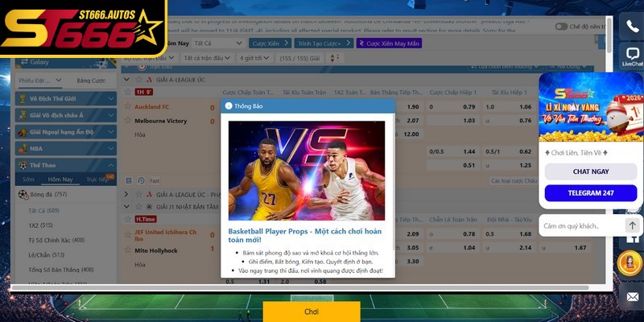The image size is (644, 322).
Task: Click the (155 / 155) Giải filter
Action: (299, 58)
